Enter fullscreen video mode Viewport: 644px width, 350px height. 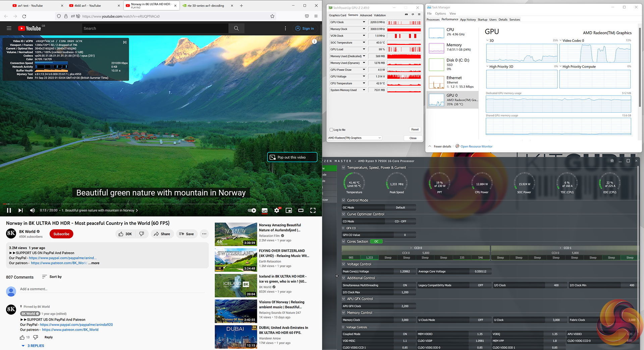[x=313, y=211]
